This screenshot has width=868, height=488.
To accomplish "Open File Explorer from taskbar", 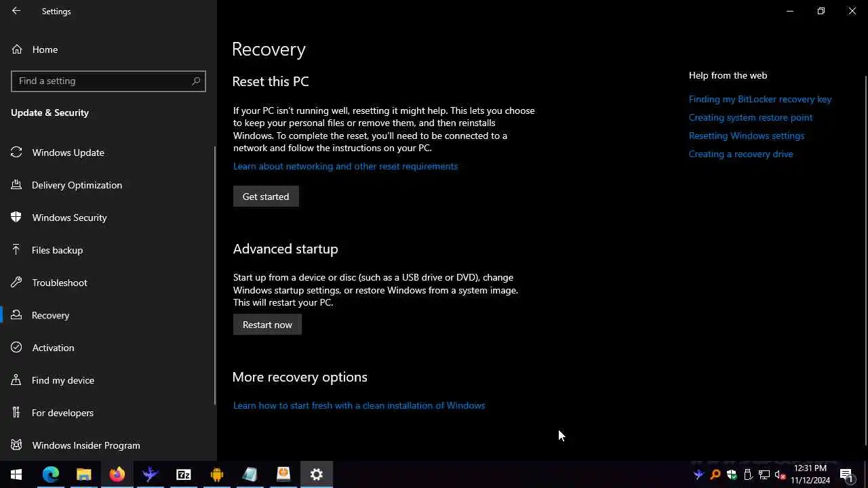I will (83, 474).
